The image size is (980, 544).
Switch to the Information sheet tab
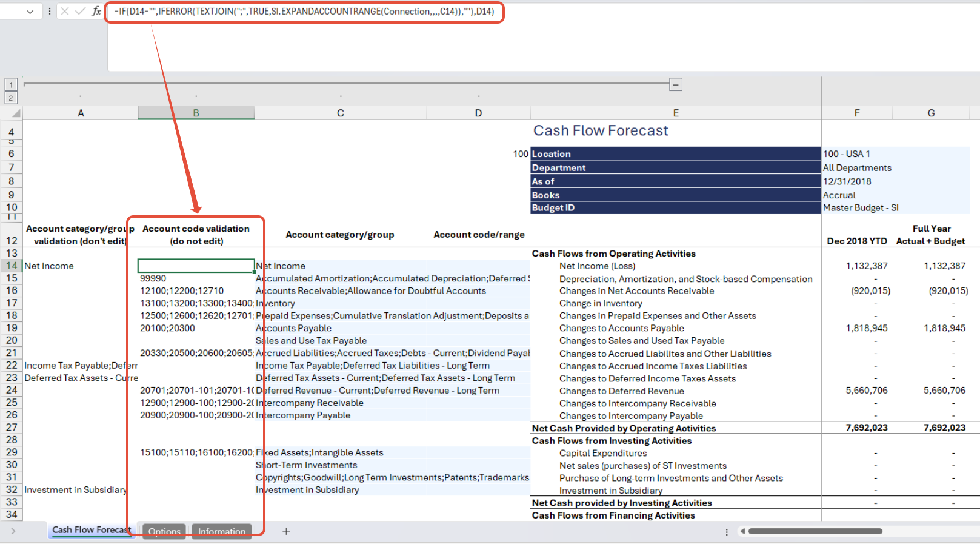pyautogui.click(x=222, y=531)
